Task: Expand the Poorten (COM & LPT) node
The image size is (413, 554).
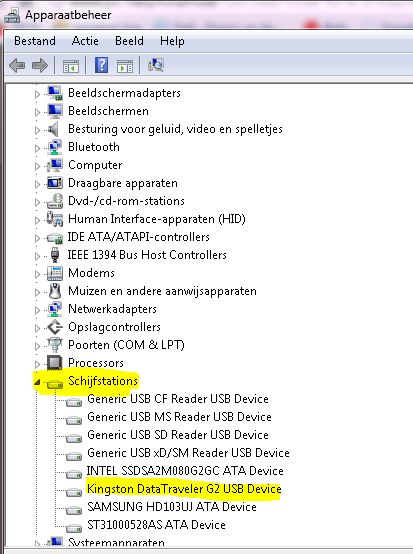Action: [37, 346]
